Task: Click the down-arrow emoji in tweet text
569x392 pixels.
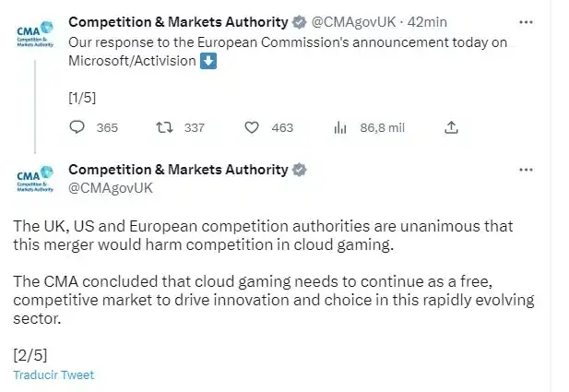Action: pos(208,61)
